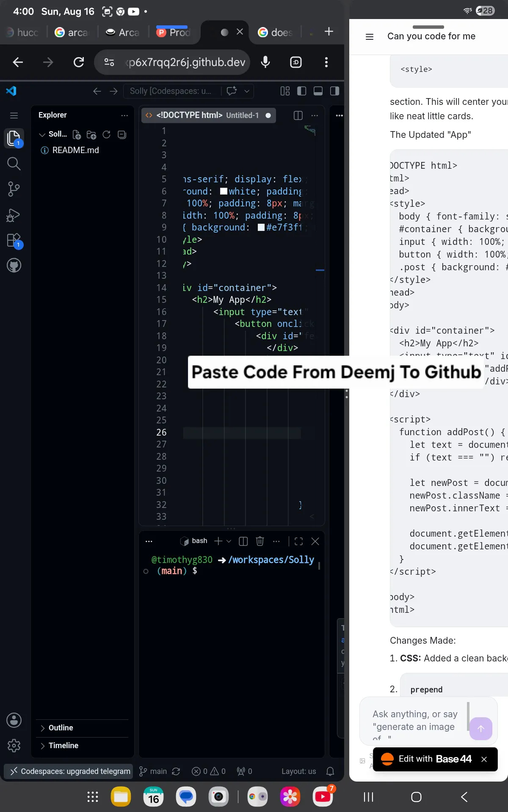Open the Accounts menu icon

tap(14, 720)
